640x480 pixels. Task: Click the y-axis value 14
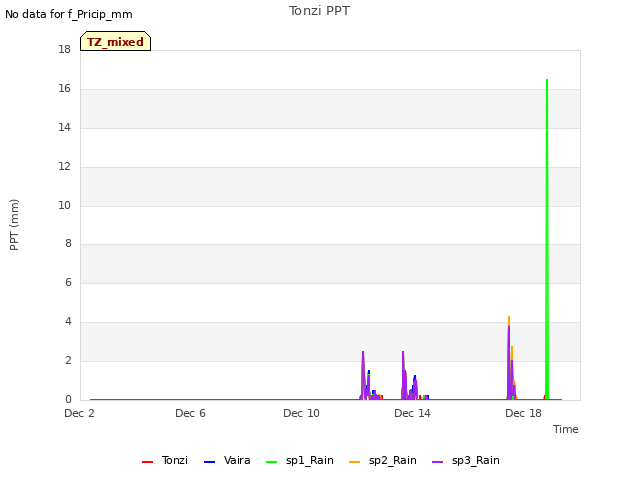[x=64, y=127]
